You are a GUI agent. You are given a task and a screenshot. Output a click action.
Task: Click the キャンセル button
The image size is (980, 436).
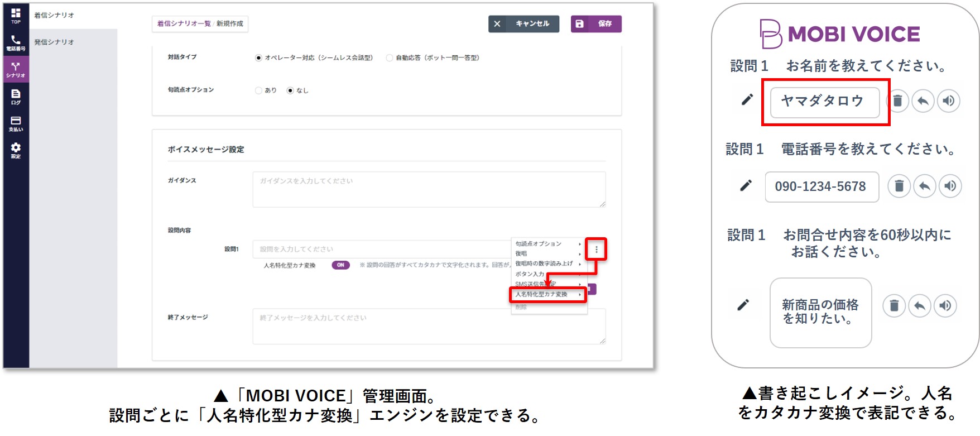[523, 24]
